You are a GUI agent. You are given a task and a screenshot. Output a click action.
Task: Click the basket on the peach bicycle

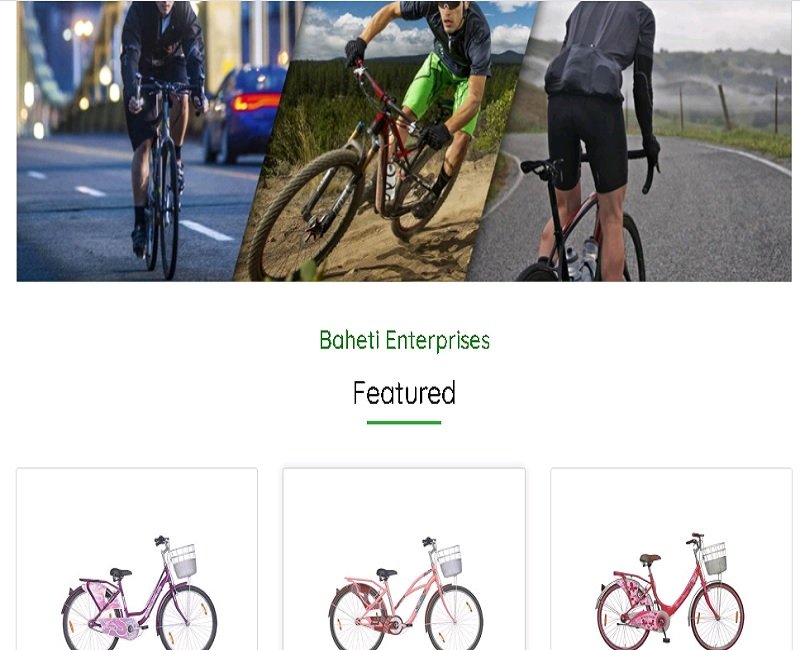(x=450, y=561)
